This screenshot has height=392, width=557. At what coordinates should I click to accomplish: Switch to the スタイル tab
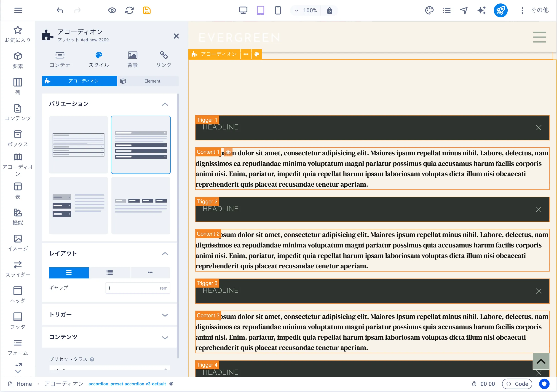[x=99, y=59]
